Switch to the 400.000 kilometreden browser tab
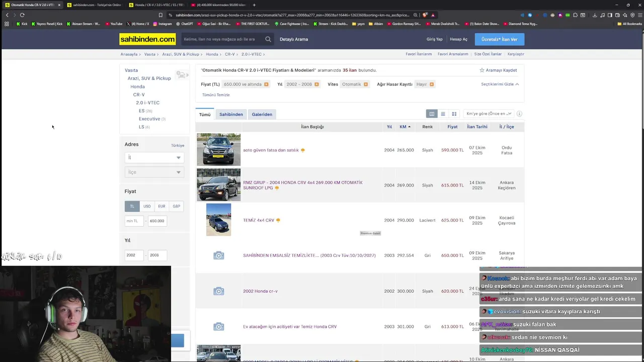 tap(218, 5)
